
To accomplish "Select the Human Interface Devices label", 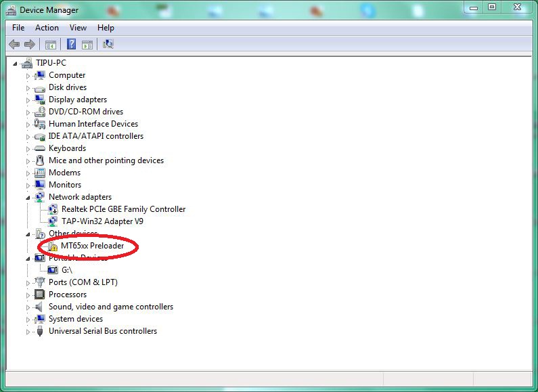I will tap(93, 124).
